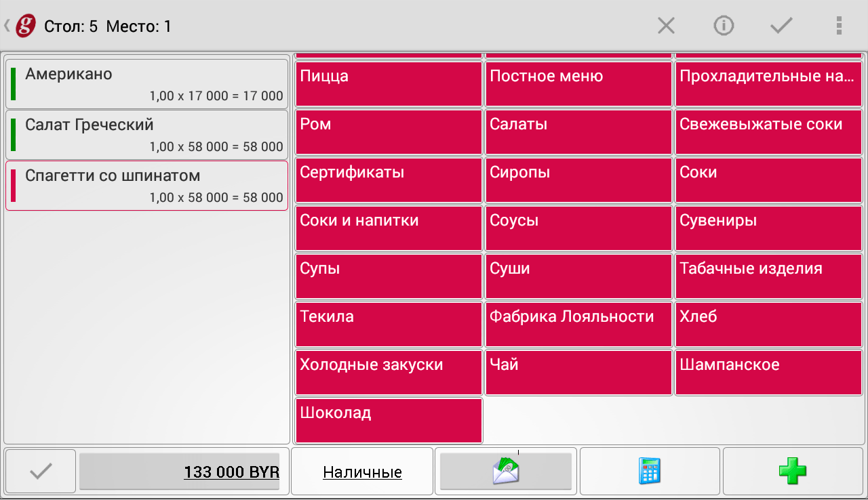The height and width of the screenshot is (500, 868).
Task: Confirm order with top checkmark icon
Action: point(781,26)
